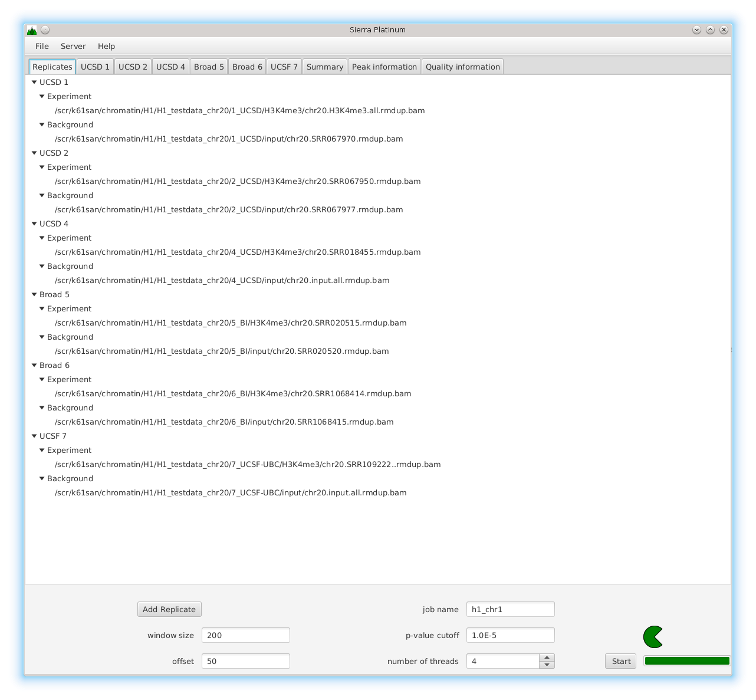The image size is (756, 700).
Task: Click the pin button next to app icon
Action: tap(45, 29)
